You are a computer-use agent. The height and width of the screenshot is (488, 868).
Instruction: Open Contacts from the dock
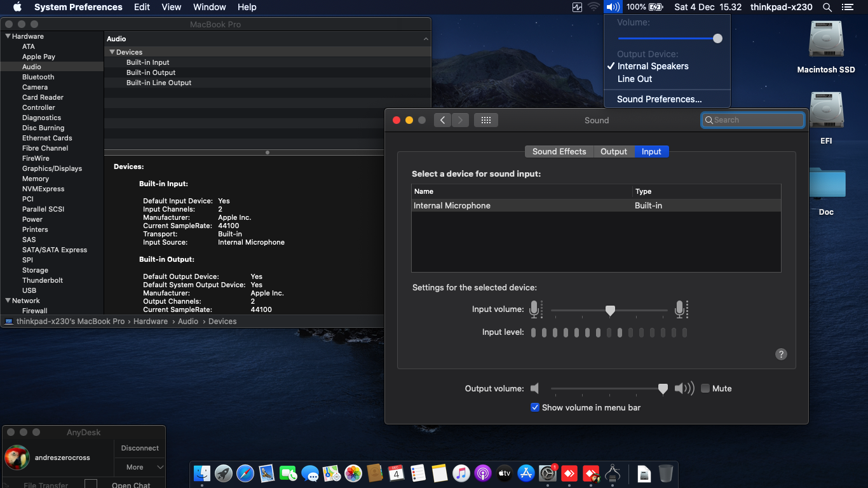click(x=375, y=473)
